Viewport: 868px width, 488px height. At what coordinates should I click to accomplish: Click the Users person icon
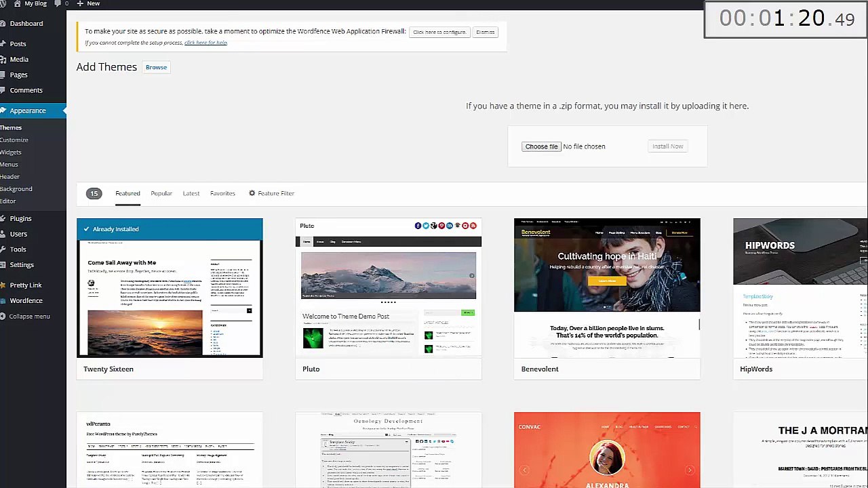3,235
